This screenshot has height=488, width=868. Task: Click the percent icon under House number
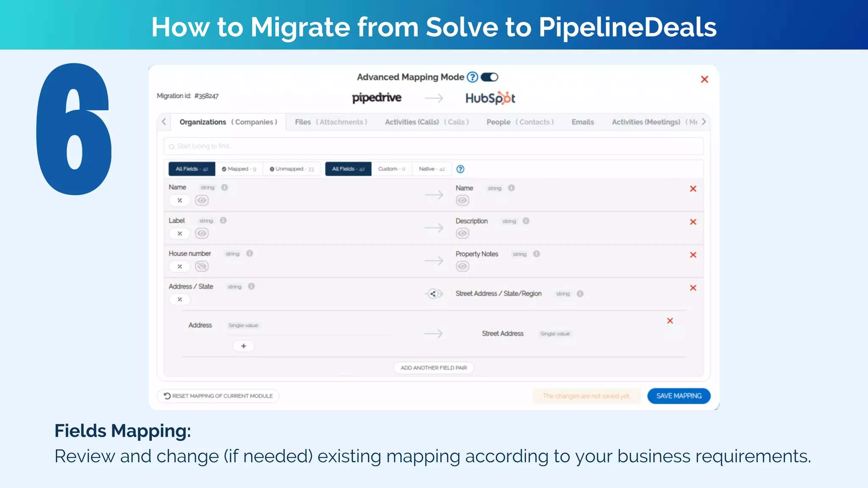[180, 266]
